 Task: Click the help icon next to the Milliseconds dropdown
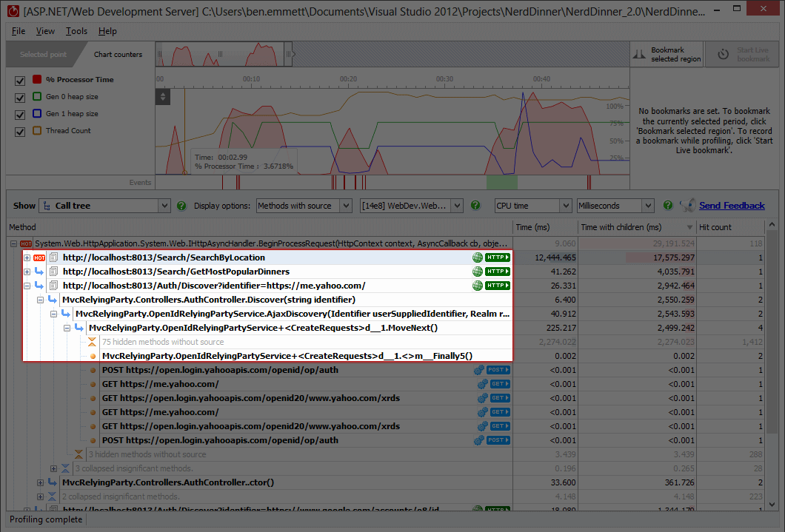click(668, 206)
